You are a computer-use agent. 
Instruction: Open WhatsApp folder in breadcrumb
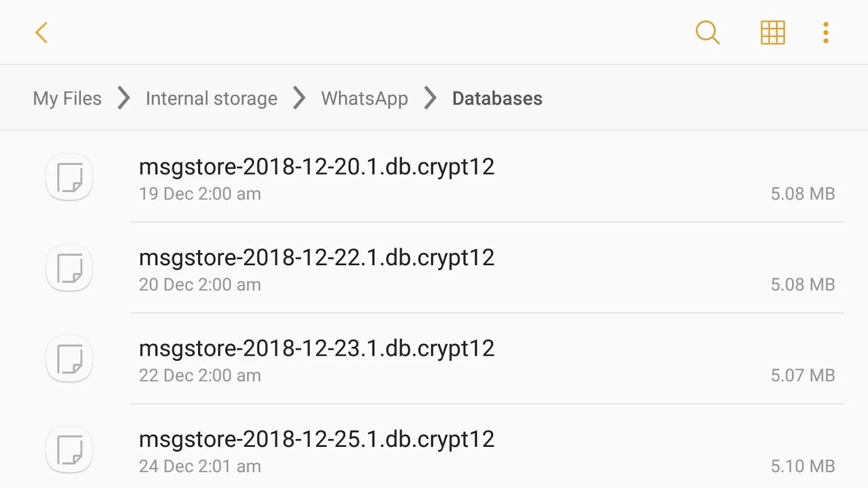365,99
